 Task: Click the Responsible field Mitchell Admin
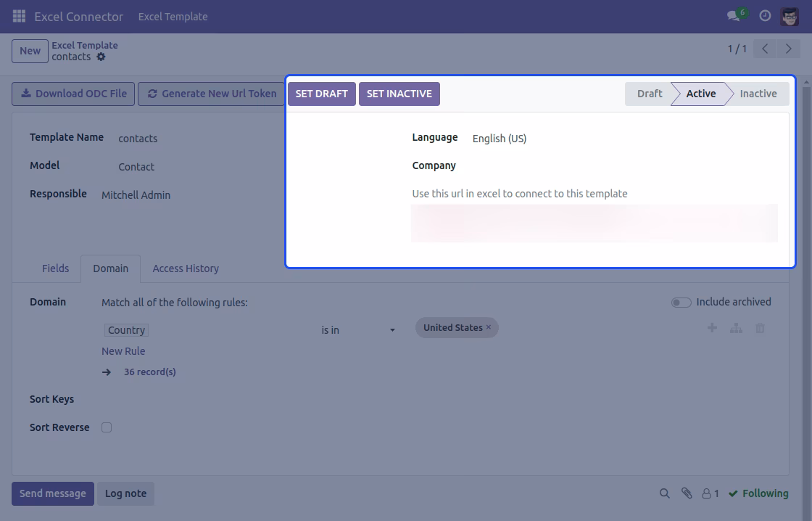(x=136, y=195)
